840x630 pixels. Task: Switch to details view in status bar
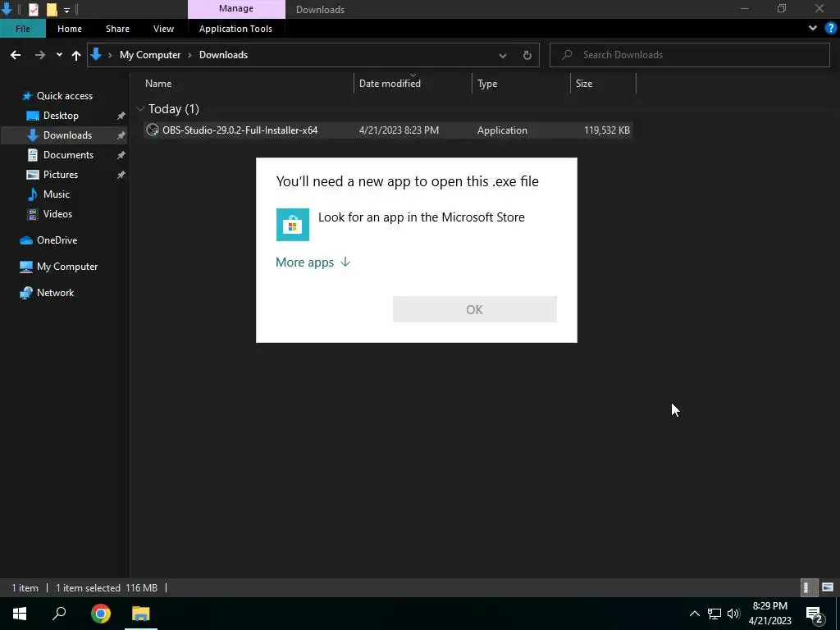(x=808, y=587)
